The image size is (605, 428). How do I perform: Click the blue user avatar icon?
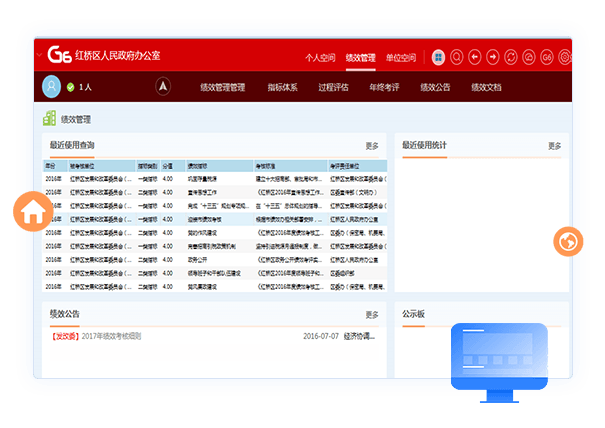click(51, 86)
